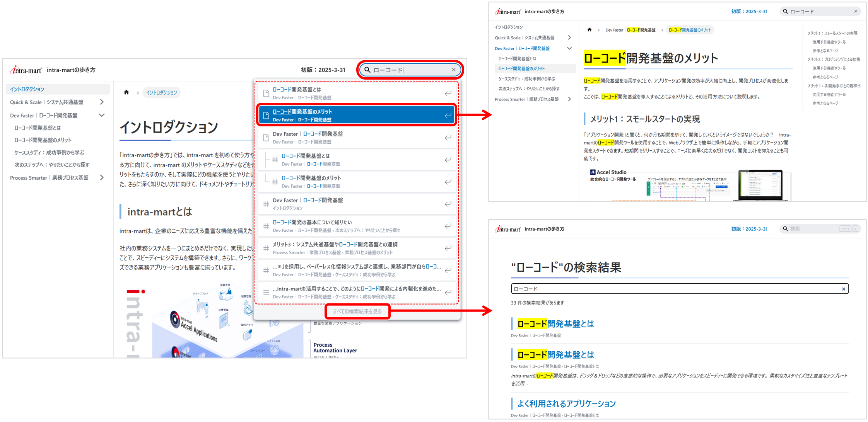Open first ローコード開発基盤とは result heading link

[x=555, y=324]
